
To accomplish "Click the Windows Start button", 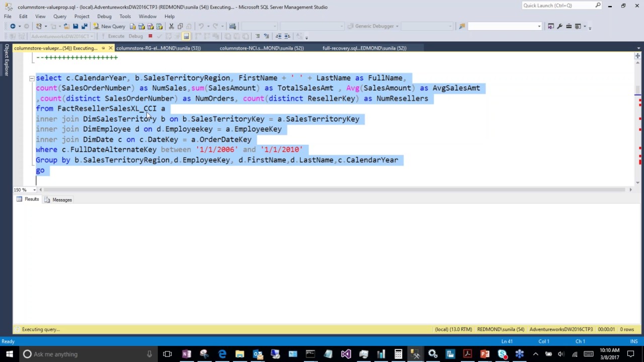I will pos(9,354).
